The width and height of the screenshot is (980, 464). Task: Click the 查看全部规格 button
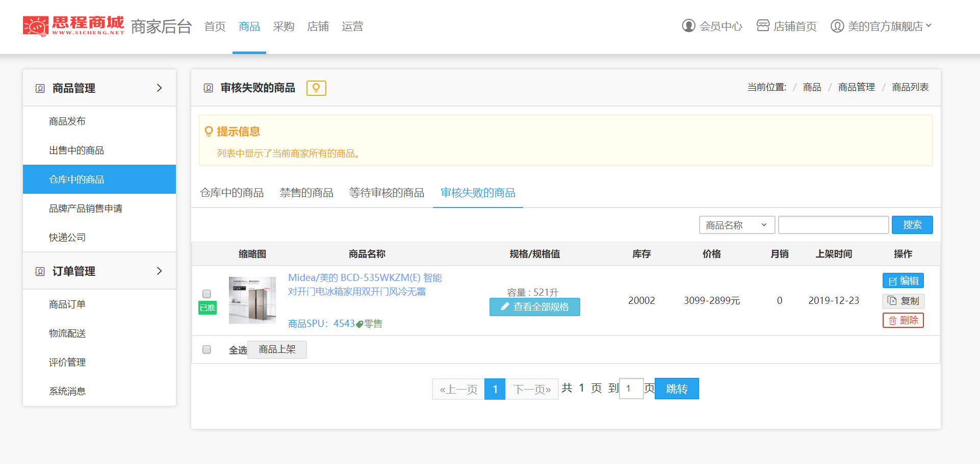534,307
